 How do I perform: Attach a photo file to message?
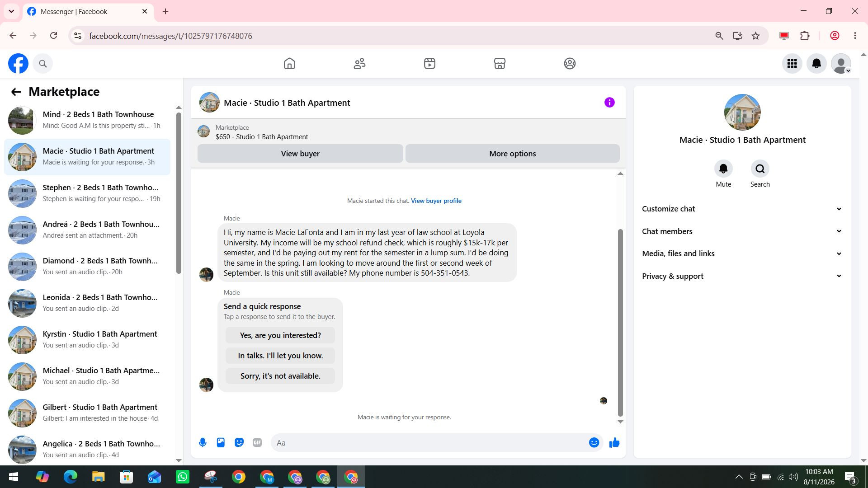pyautogui.click(x=221, y=443)
